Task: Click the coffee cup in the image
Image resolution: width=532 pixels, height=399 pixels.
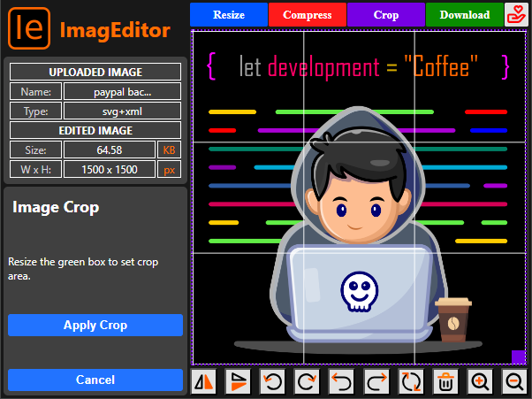Action: [x=453, y=319]
